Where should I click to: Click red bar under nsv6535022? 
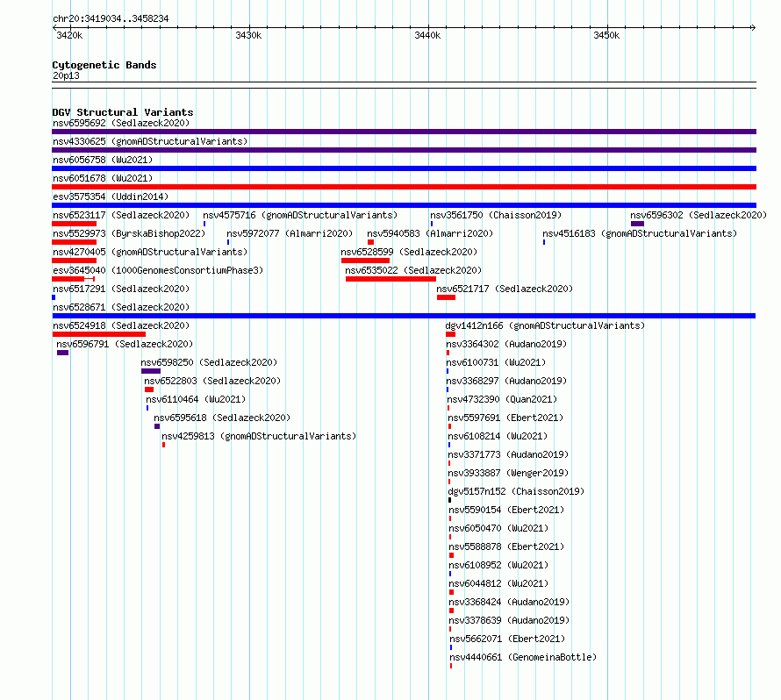[x=391, y=279]
